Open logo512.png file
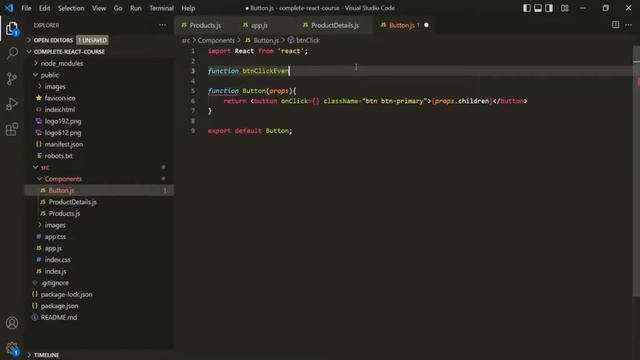 pyautogui.click(x=63, y=133)
